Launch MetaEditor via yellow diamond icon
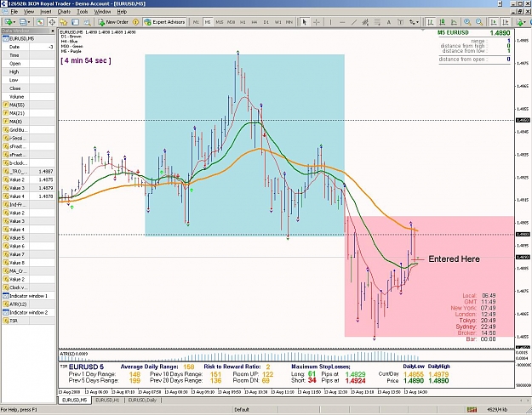 coord(135,22)
